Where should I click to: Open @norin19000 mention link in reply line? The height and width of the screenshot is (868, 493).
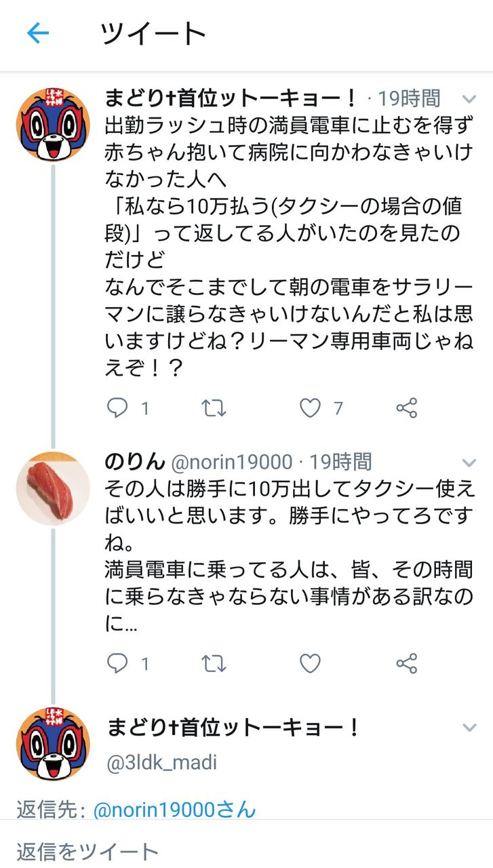[174, 809]
